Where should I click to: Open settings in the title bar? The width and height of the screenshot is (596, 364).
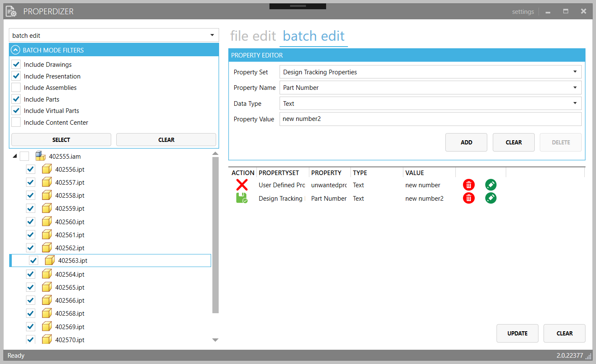point(523,12)
